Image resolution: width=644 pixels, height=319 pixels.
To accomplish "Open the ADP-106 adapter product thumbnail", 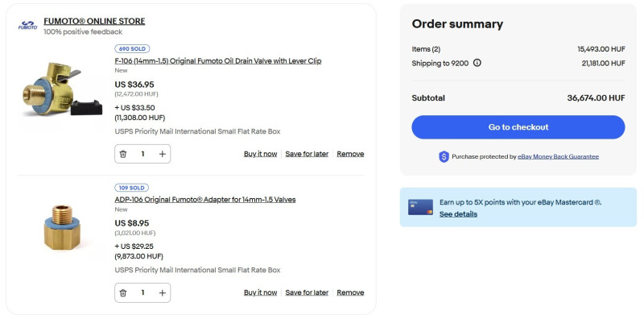I will click(x=62, y=227).
